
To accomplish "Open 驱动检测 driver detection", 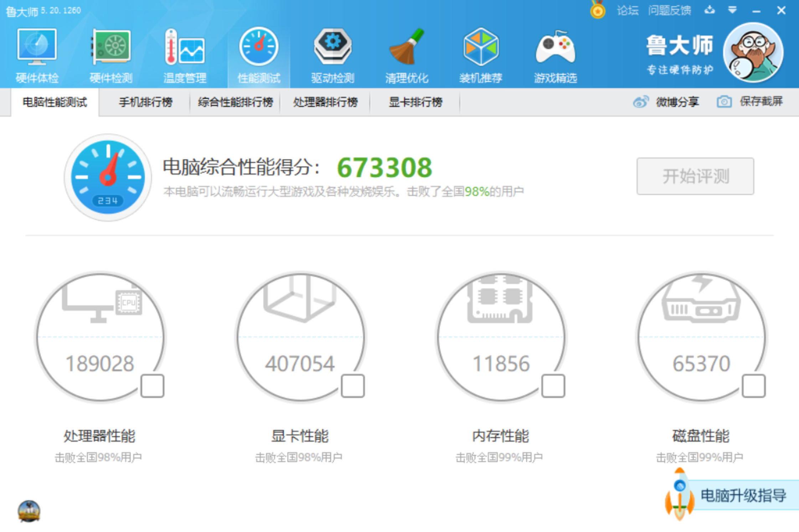I will click(333, 56).
